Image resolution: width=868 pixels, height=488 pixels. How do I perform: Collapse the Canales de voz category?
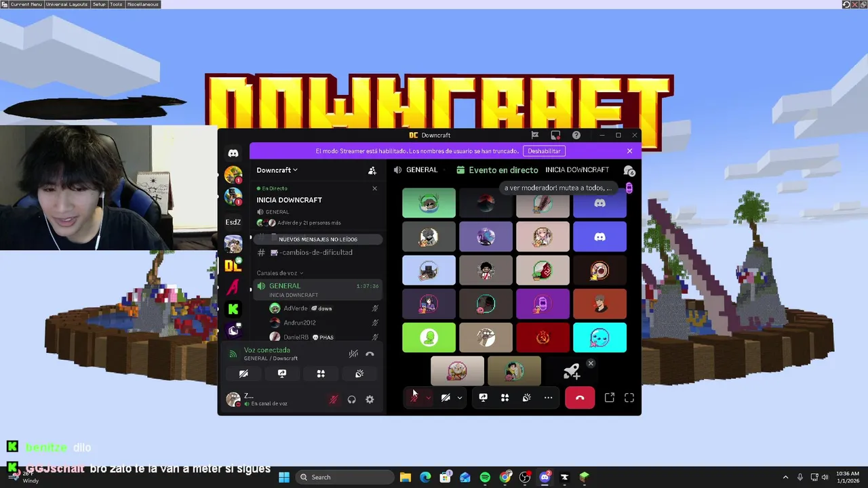[x=280, y=273]
